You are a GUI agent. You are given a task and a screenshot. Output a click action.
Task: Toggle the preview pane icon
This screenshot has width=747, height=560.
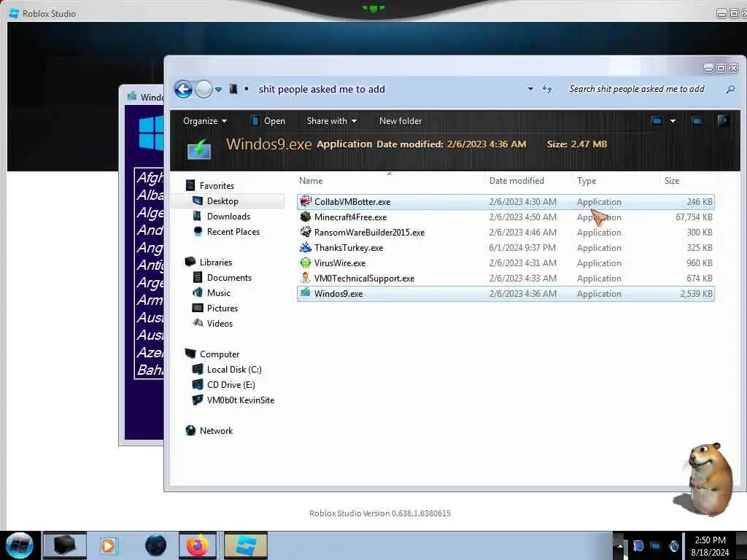click(x=697, y=121)
